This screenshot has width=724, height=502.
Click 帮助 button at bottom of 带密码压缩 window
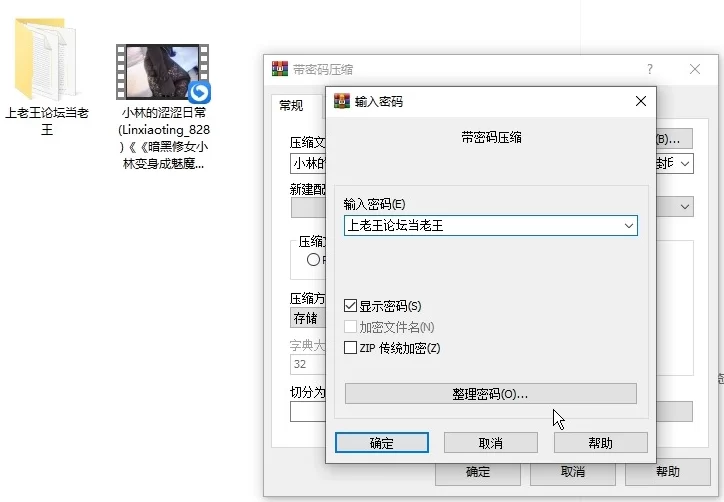coord(668,472)
